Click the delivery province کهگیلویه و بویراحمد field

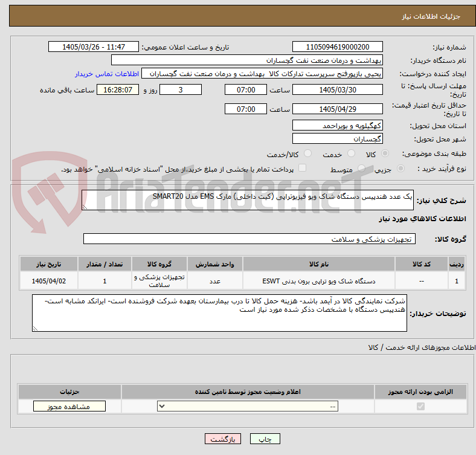click(337, 126)
